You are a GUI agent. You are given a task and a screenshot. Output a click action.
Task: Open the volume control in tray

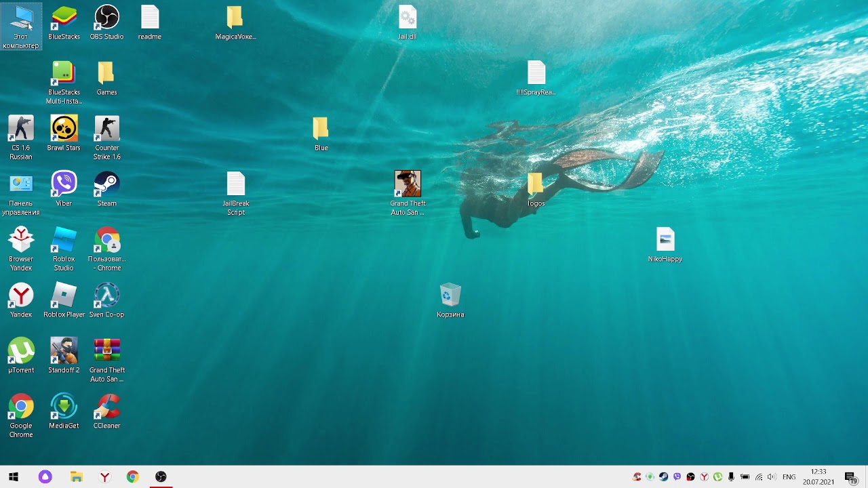(x=772, y=477)
